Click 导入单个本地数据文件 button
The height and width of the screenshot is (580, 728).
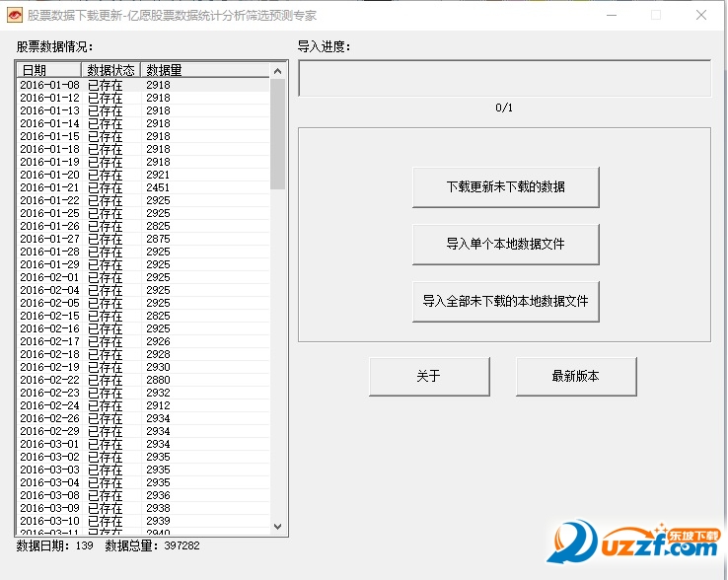tap(506, 245)
